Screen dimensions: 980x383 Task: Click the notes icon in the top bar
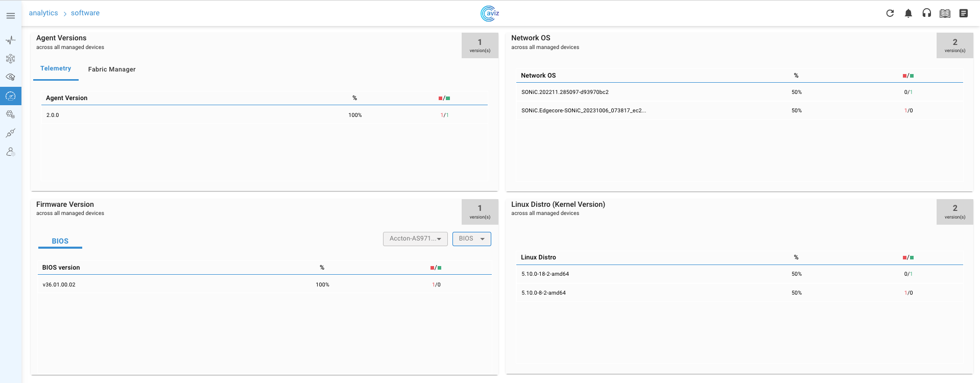[963, 13]
